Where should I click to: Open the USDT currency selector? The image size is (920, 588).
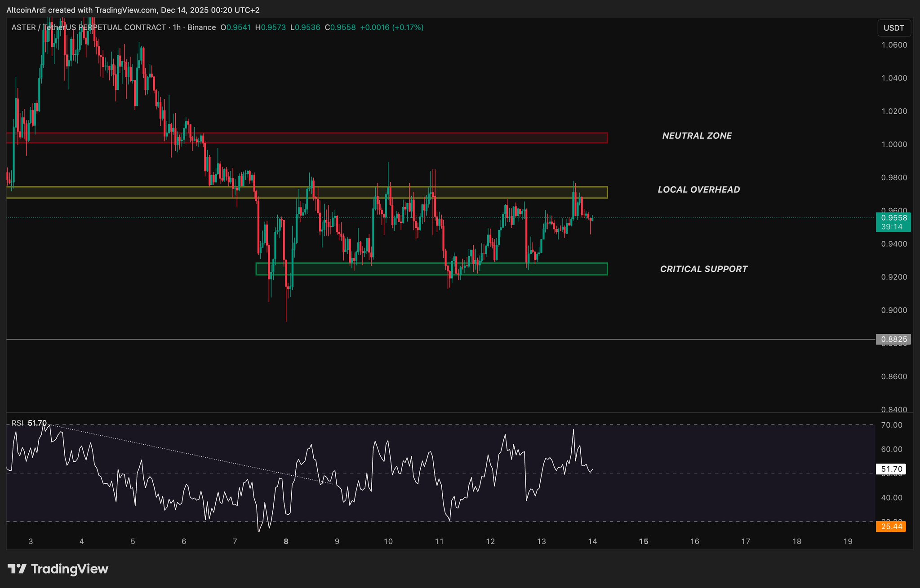[x=893, y=28]
